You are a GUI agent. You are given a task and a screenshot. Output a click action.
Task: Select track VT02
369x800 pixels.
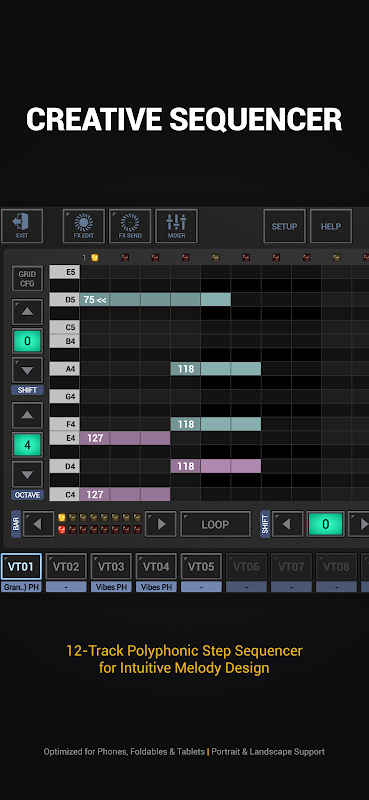click(x=66, y=566)
